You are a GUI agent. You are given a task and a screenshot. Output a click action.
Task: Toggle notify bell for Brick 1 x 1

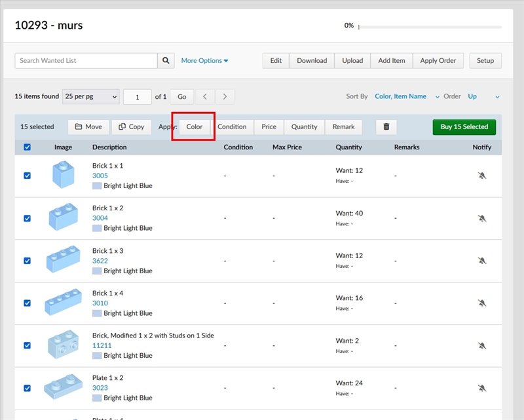pyautogui.click(x=482, y=176)
